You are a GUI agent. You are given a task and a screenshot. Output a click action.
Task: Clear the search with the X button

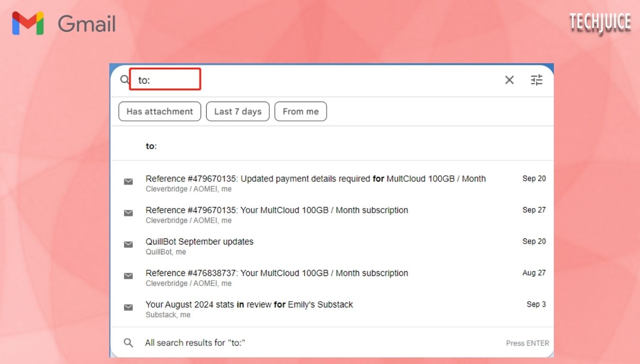click(509, 80)
